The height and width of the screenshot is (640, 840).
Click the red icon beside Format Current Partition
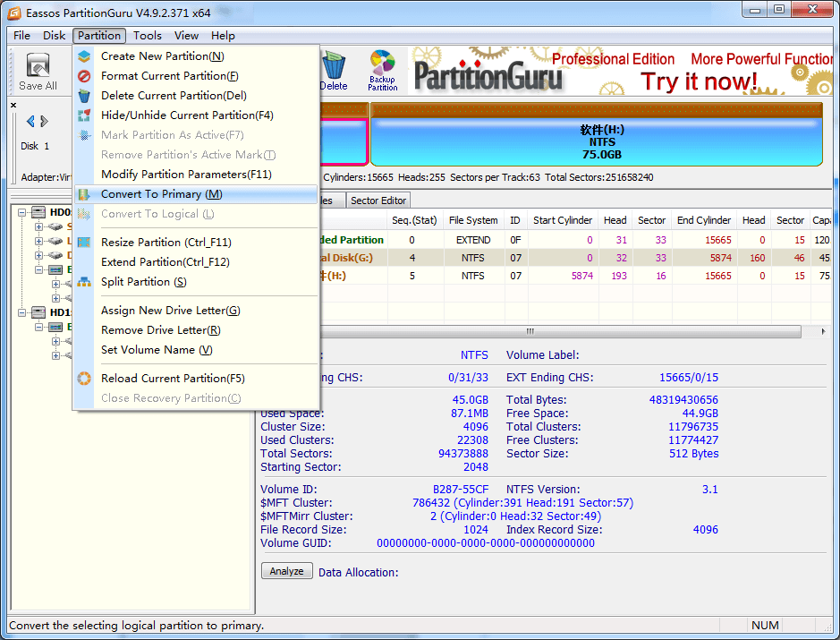84,76
